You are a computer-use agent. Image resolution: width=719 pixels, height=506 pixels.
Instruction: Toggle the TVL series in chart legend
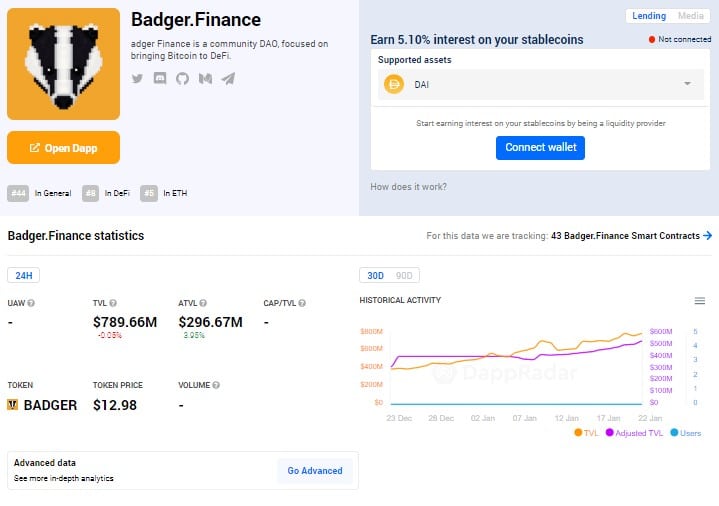586,433
